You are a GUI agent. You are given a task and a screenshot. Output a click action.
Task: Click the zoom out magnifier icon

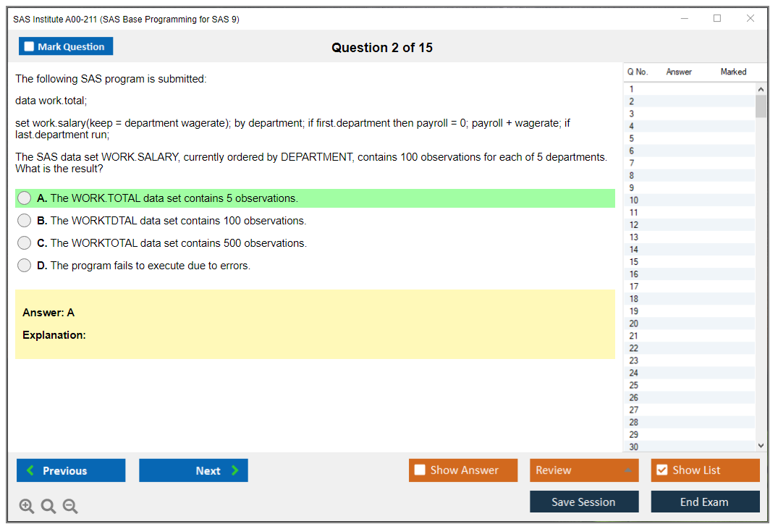click(x=70, y=507)
